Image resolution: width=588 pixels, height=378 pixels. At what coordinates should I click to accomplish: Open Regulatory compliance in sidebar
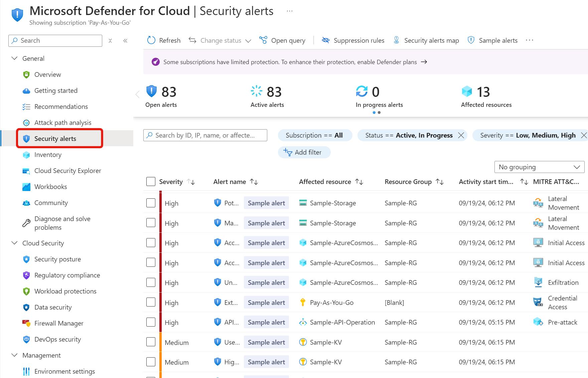click(x=67, y=275)
